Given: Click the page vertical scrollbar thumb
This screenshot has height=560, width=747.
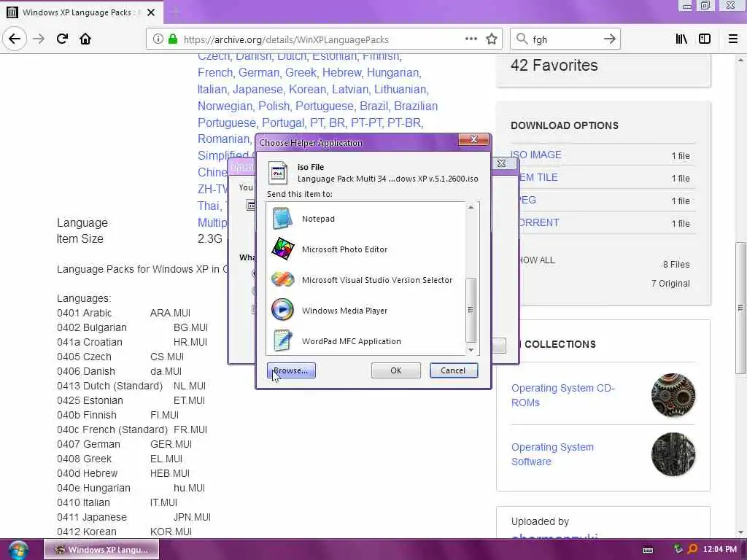Looking at the screenshot, I should coord(740,308).
